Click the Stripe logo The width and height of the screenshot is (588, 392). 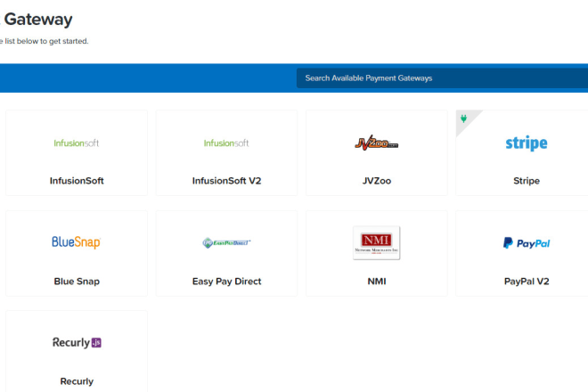(527, 143)
